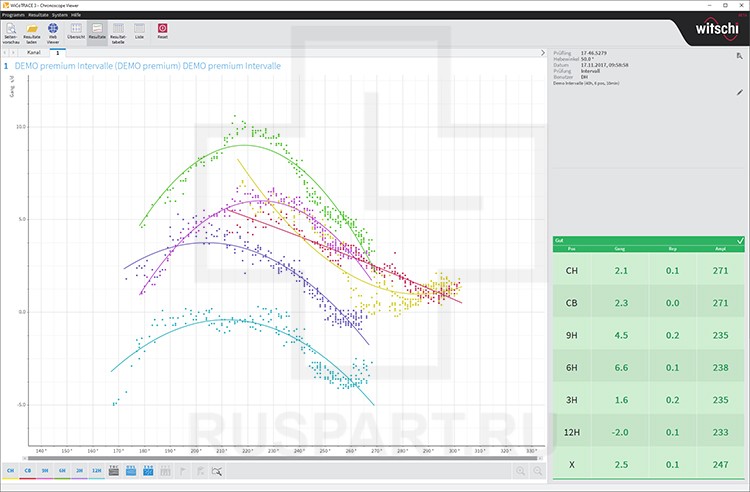Click the pencil edit icon
The image size is (750, 492).
(740, 92)
